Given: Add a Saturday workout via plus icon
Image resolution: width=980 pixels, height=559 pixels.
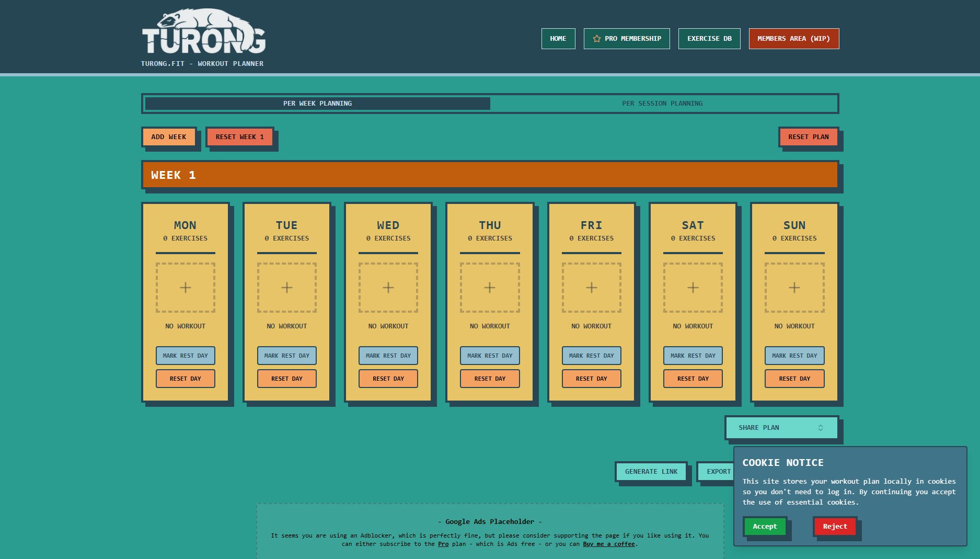Looking at the screenshot, I should (x=693, y=288).
